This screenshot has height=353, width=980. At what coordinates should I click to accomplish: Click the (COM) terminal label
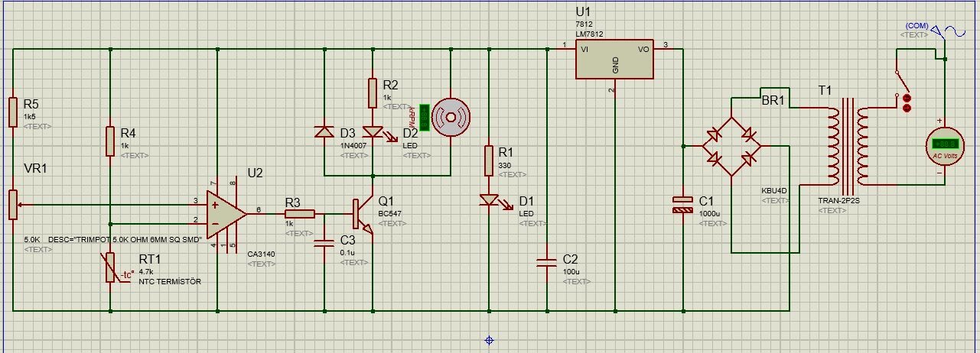coord(916,26)
